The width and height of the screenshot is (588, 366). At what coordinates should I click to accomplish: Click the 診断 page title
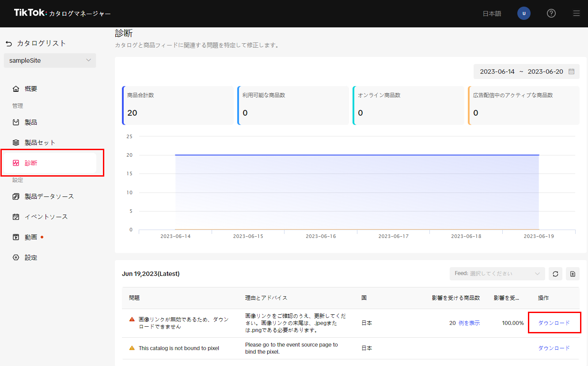[x=124, y=34]
